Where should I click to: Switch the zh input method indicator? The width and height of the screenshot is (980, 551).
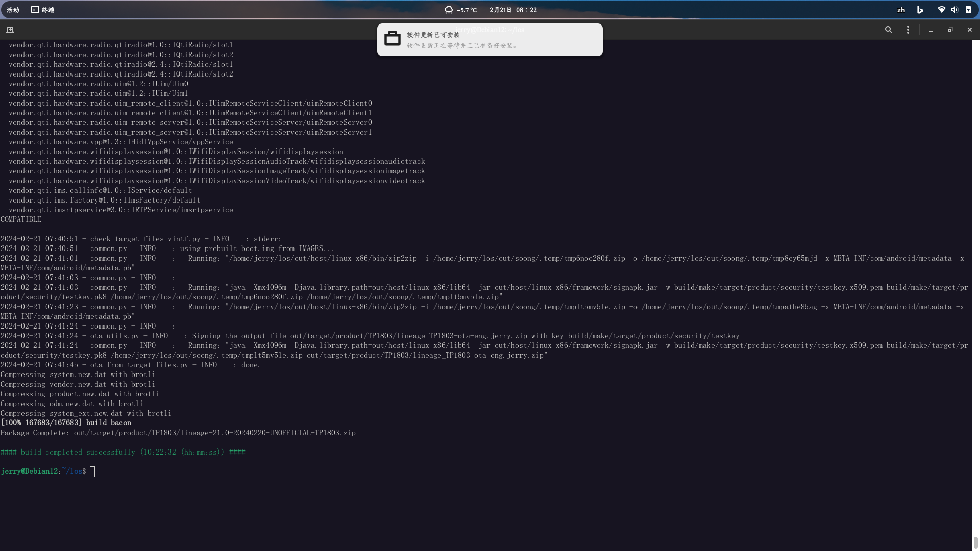coord(901,10)
